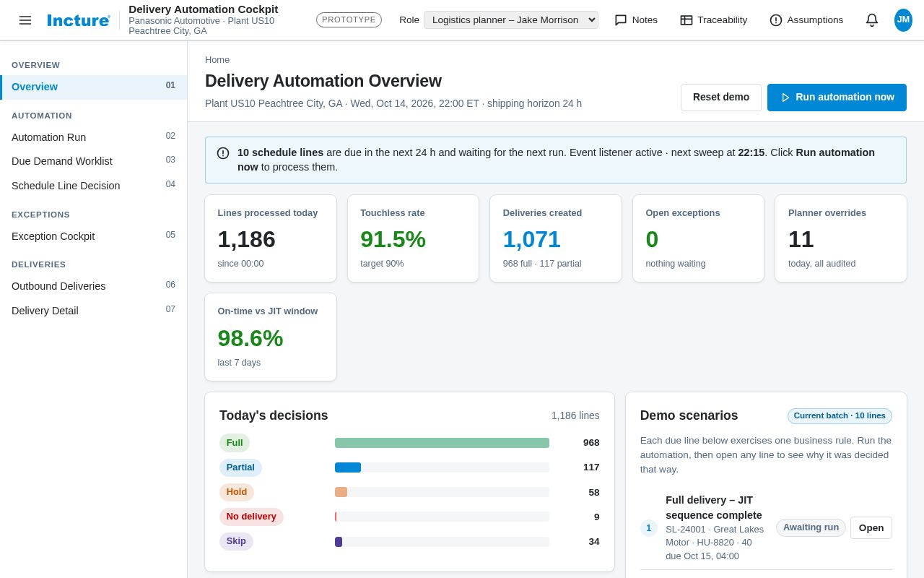Click the Reset demo button
The width and height of the screenshot is (924, 578).
(721, 98)
